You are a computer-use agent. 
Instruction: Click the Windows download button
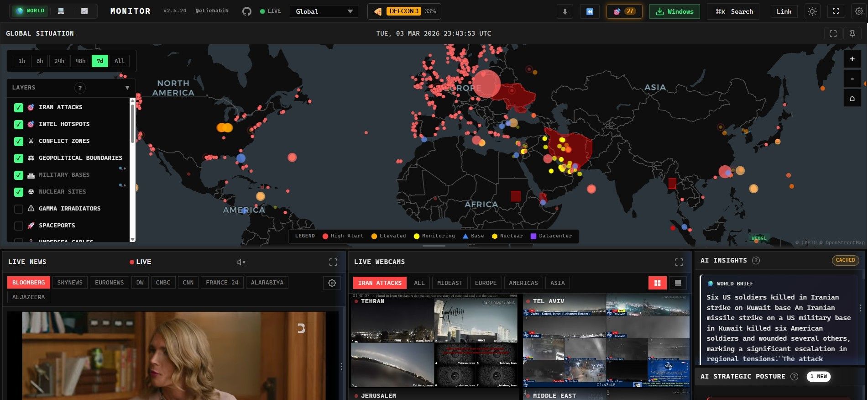point(675,11)
